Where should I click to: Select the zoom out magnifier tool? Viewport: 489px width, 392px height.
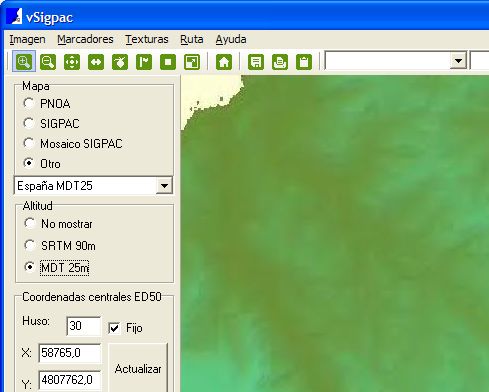click(48, 62)
